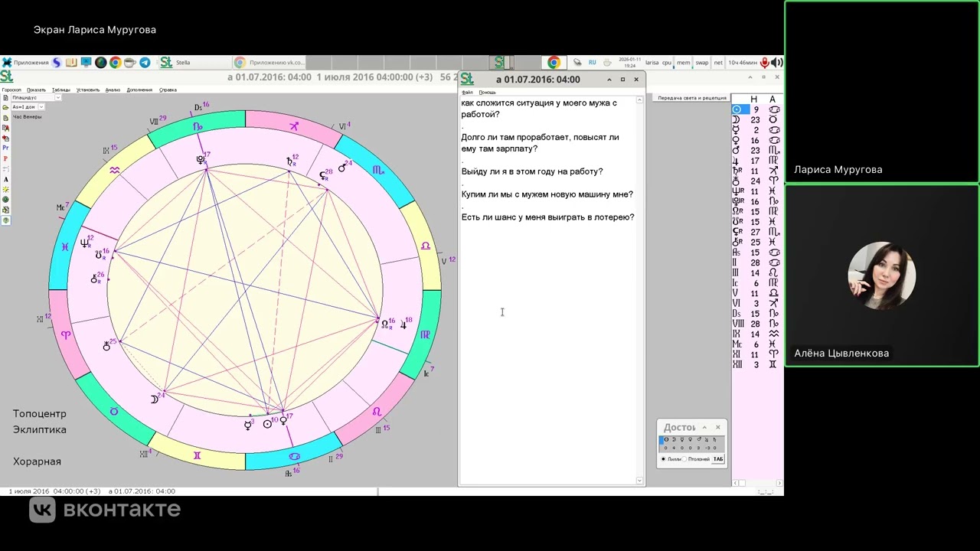Click the Saturn symbol at 12 in the chart
Screen dimensions: 980x551
290,161
